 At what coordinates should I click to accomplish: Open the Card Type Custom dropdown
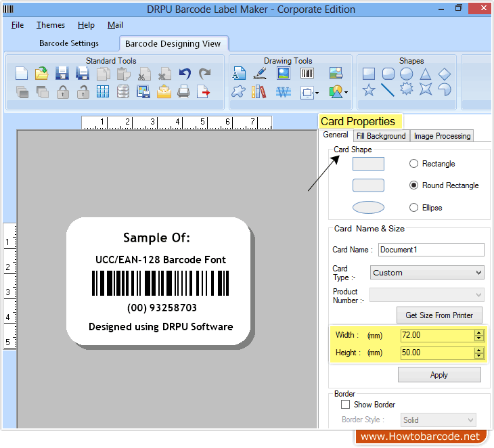point(427,273)
